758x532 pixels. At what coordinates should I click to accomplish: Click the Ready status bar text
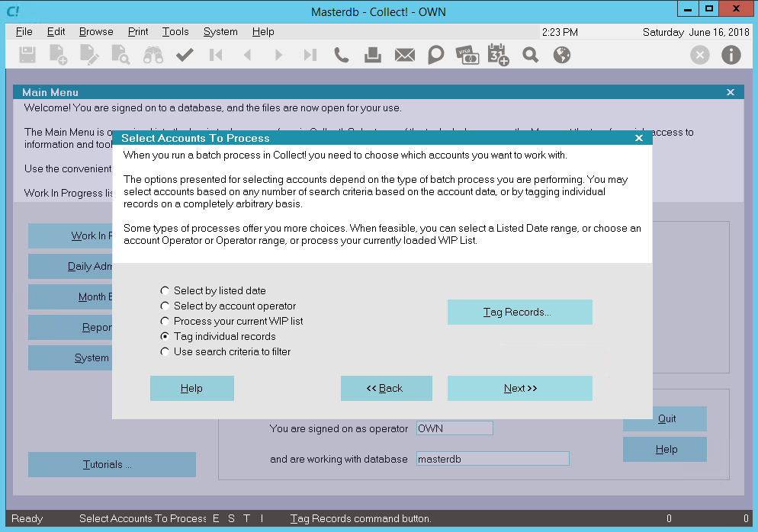coord(27,518)
